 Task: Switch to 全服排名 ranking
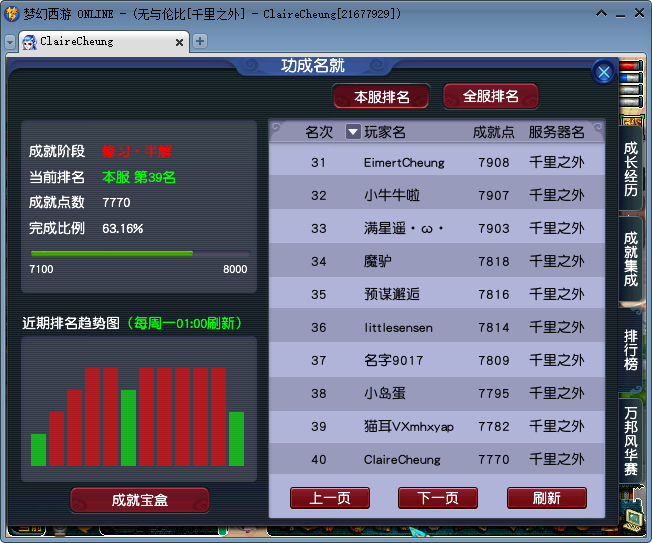491,96
